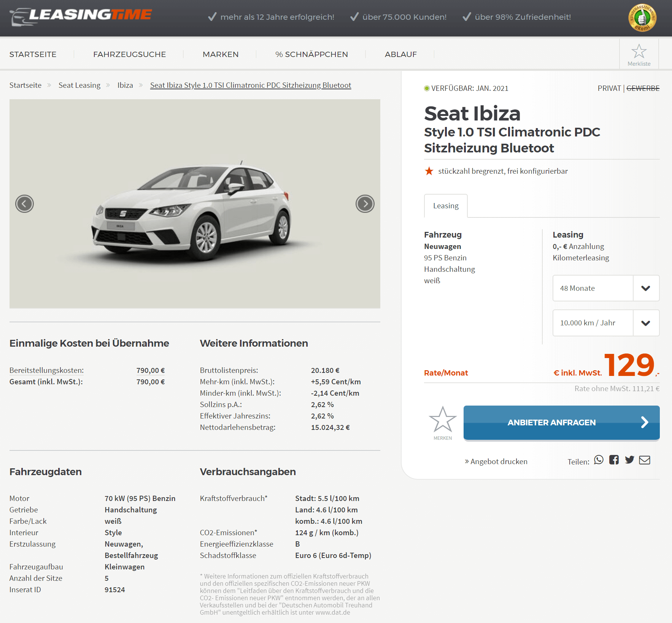Click the Anbieter anfragen button
Image resolution: width=672 pixels, height=623 pixels.
pyautogui.click(x=561, y=423)
